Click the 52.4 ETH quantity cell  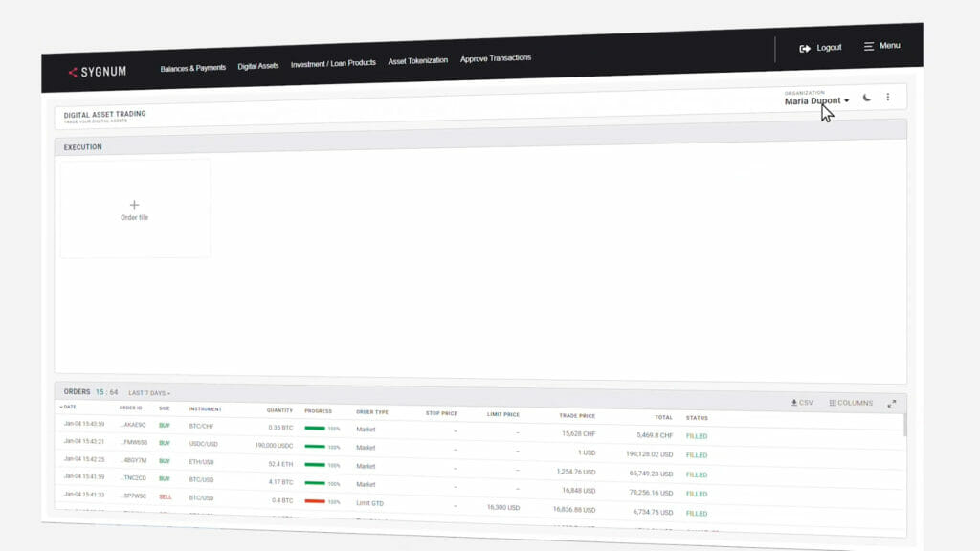[280, 464]
